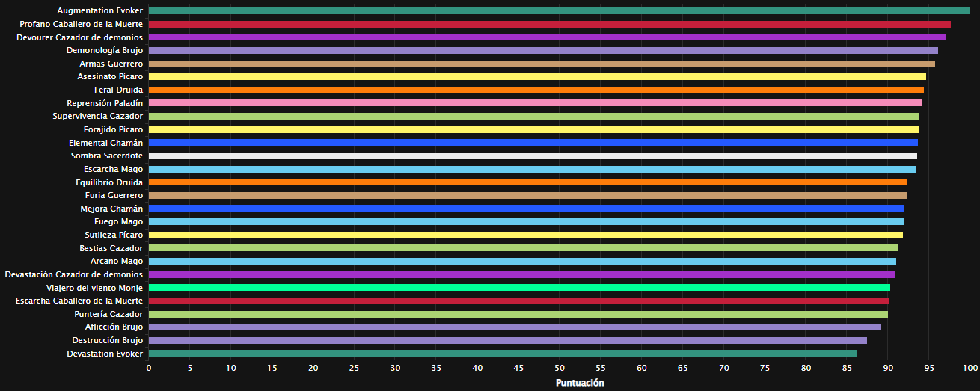980x391 pixels.
Task: Click the orange Feral Druida bar
Action: (x=536, y=90)
